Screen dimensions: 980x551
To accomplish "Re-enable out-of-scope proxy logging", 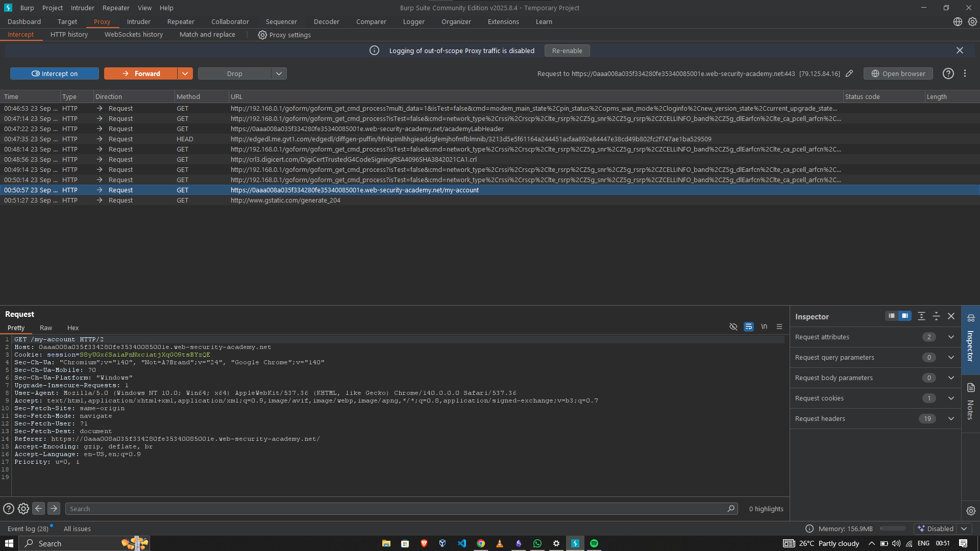I will (x=567, y=51).
